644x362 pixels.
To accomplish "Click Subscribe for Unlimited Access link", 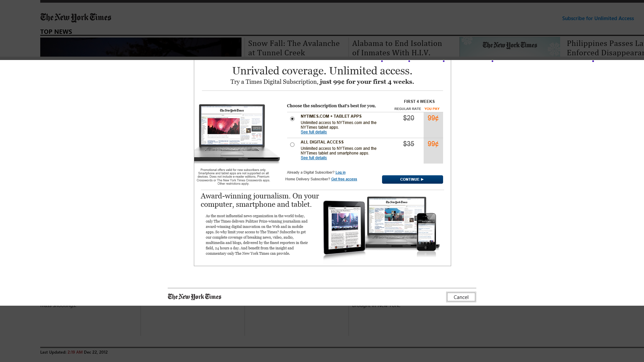I will click(x=598, y=18).
